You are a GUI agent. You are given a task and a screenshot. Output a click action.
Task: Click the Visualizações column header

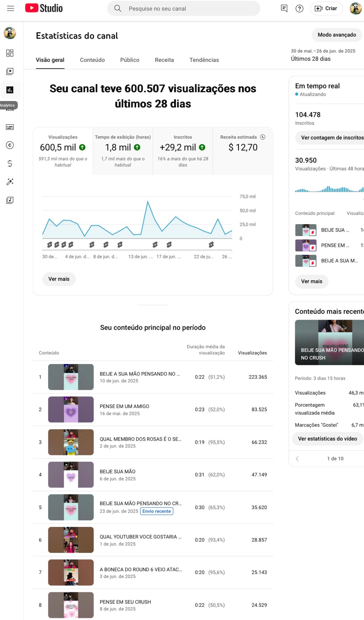252,353
